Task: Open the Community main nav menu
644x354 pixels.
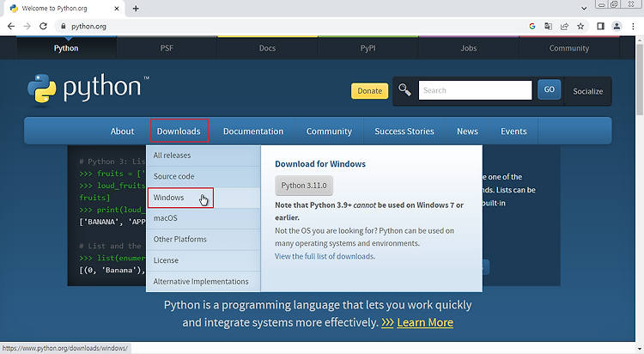Action: point(329,131)
